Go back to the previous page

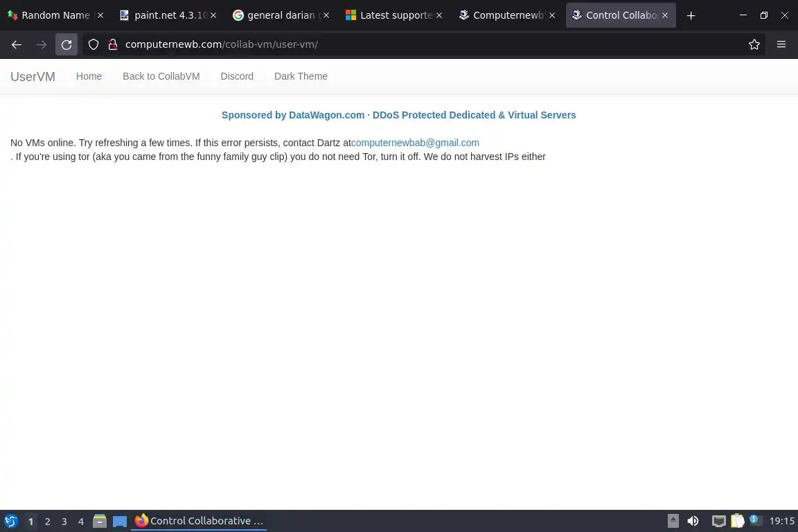[17, 45]
